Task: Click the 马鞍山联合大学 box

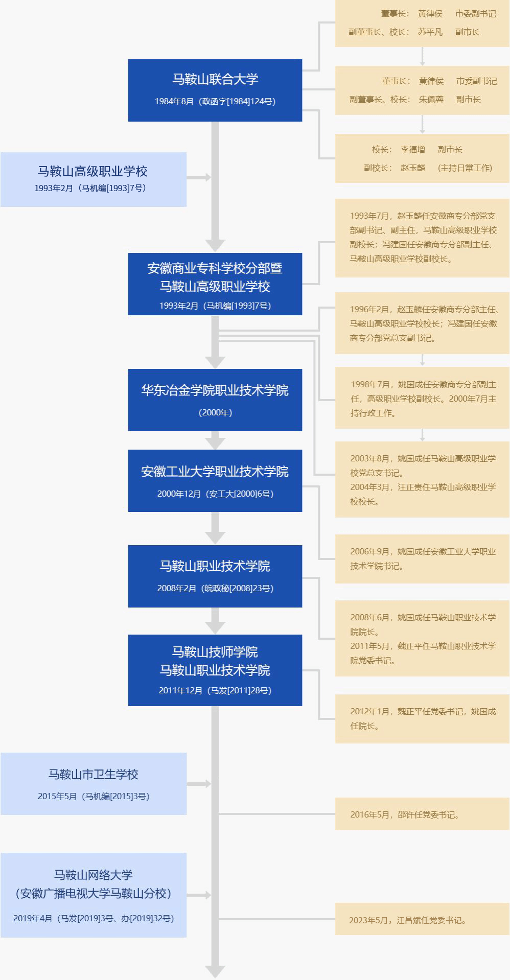Action: coord(215,90)
